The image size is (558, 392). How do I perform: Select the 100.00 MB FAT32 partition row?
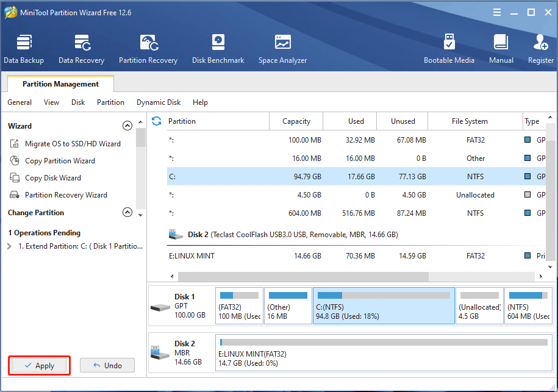pyautogui.click(x=356, y=140)
